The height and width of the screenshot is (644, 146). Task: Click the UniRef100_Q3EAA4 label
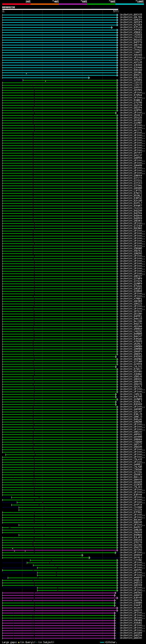point(131,65)
